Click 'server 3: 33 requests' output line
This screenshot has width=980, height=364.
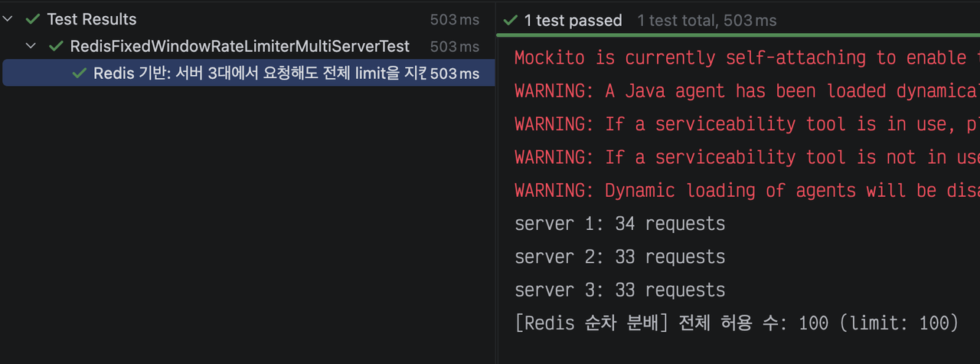(619, 290)
